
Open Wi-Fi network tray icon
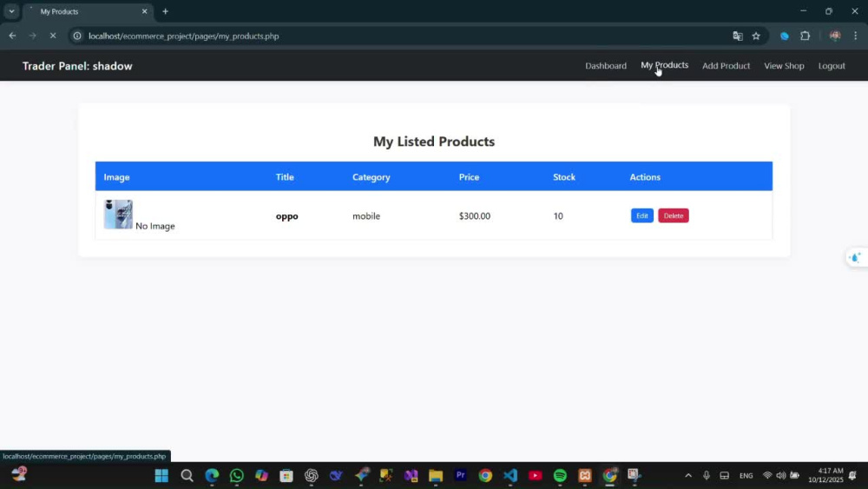[x=767, y=476]
